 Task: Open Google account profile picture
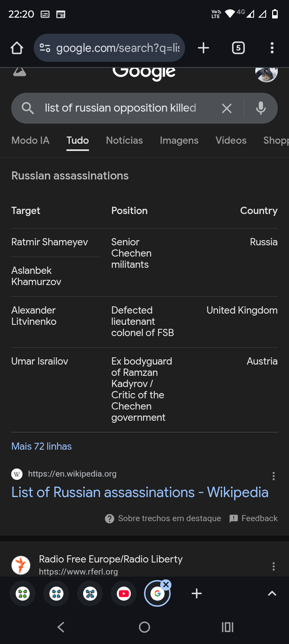click(x=267, y=73)
